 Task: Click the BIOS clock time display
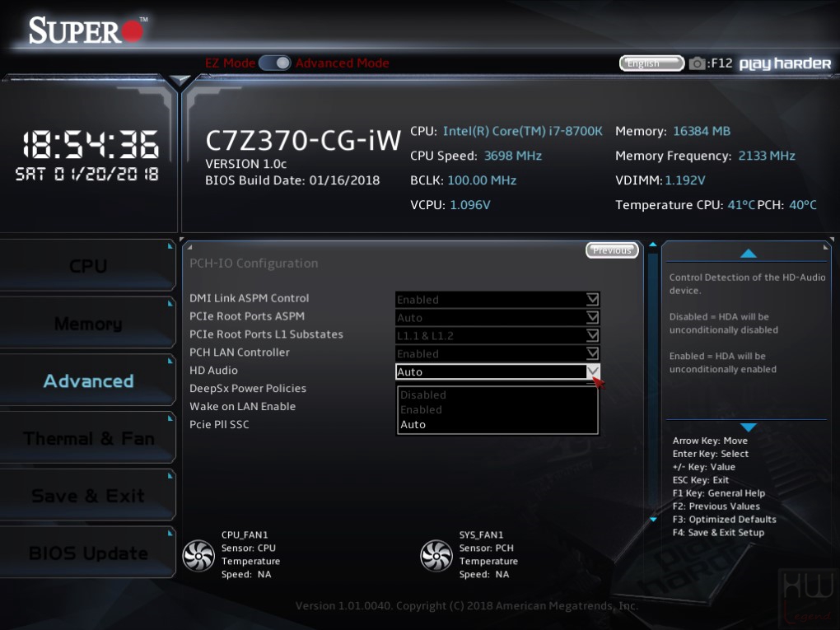coord(90,145)
